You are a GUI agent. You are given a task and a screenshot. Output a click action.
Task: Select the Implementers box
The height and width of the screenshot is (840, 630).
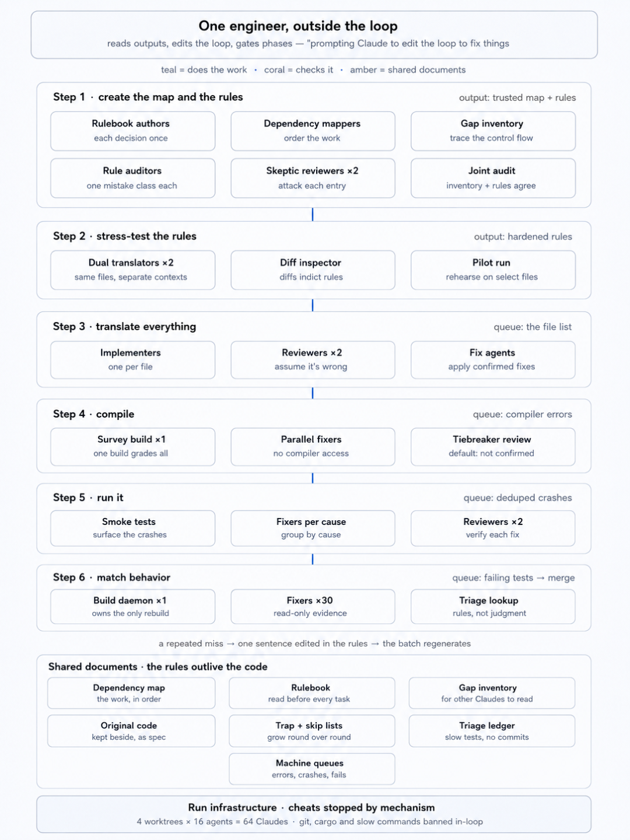click(132, 360)
